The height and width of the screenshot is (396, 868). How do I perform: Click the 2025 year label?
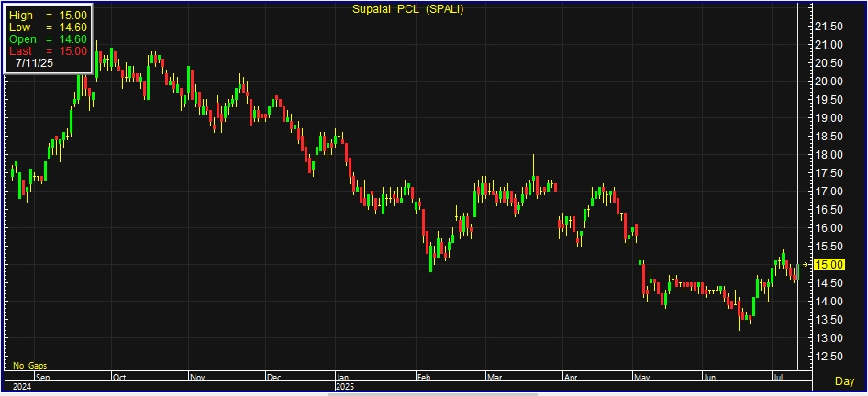tap(345, 387)
